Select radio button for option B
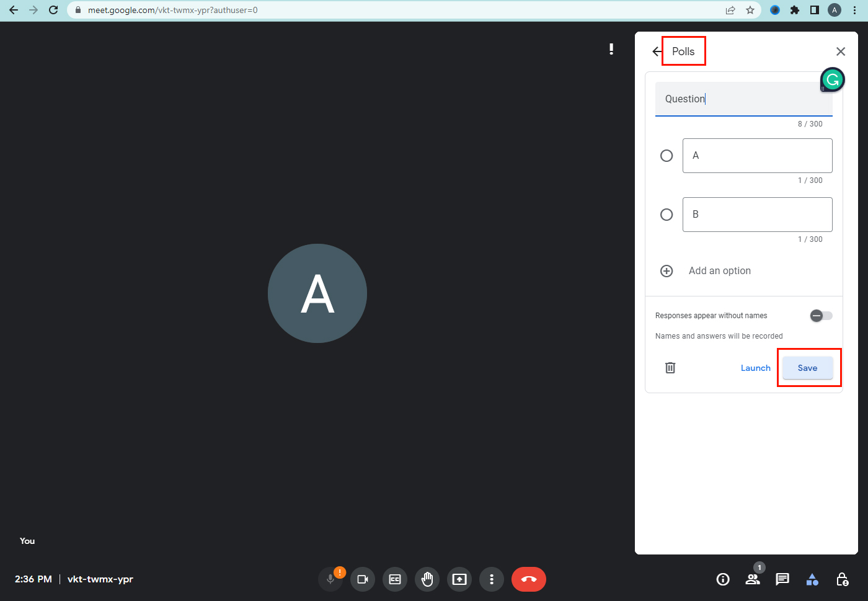 666,215
